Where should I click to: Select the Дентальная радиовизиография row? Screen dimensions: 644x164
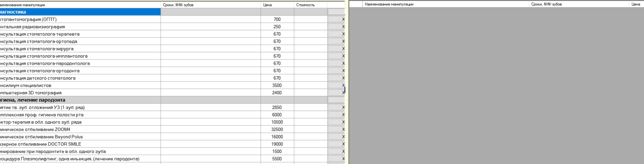(80, 27)
